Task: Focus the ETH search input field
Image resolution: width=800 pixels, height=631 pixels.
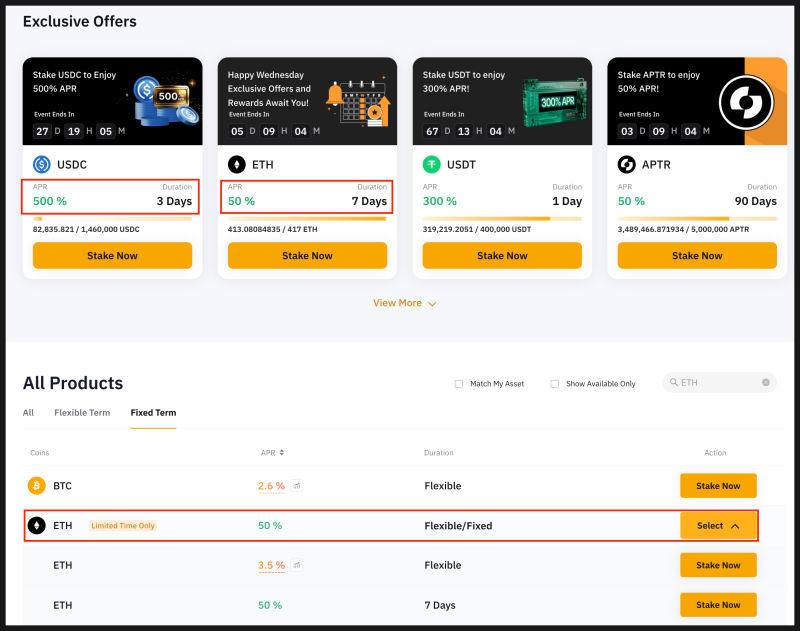Action: (x=719, y=383)
